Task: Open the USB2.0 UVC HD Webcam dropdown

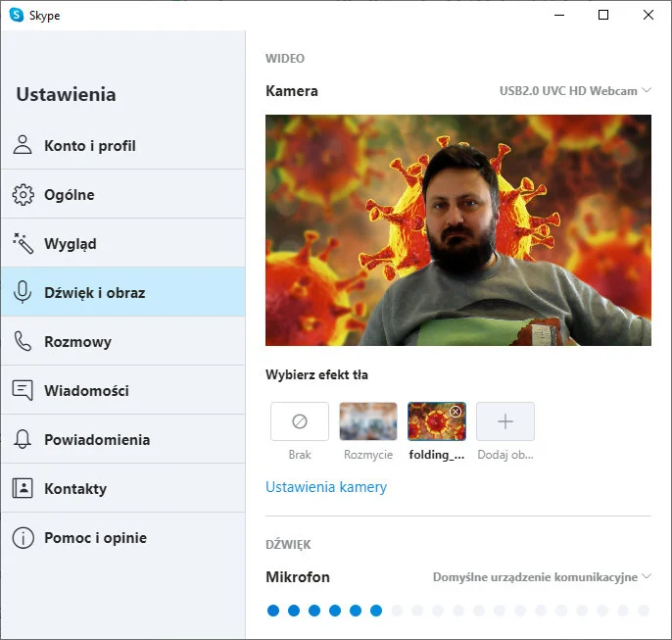Action: pos(575,91)
